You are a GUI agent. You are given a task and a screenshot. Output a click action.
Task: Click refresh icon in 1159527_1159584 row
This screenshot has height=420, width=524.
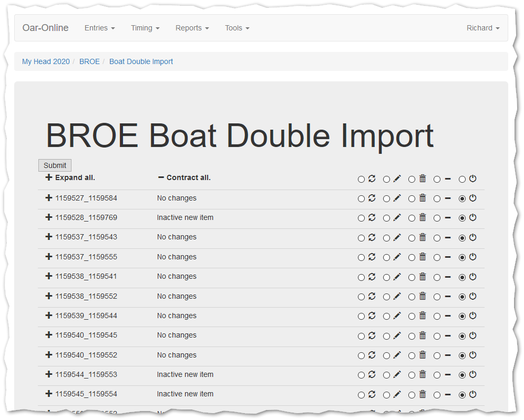click(372, 198)
